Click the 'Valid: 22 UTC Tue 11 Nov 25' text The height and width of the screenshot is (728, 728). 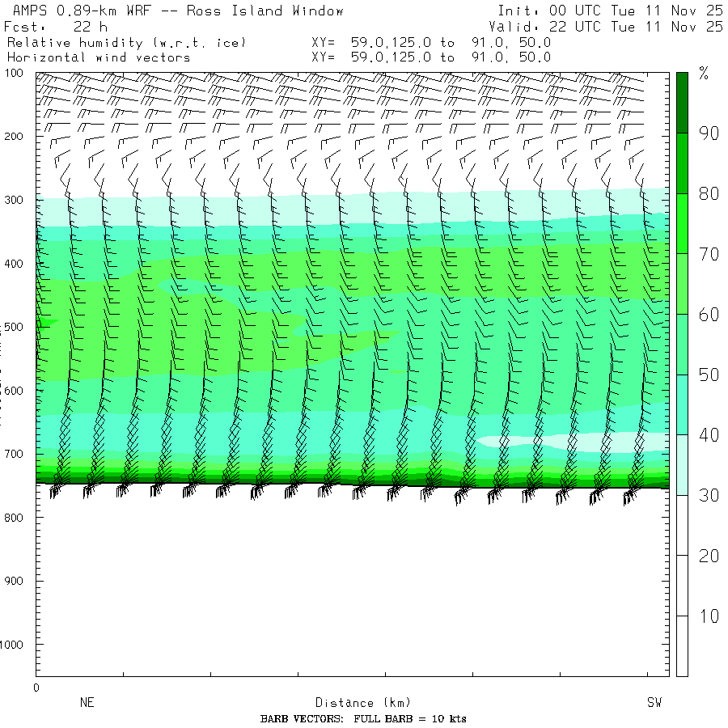[605, 27]
